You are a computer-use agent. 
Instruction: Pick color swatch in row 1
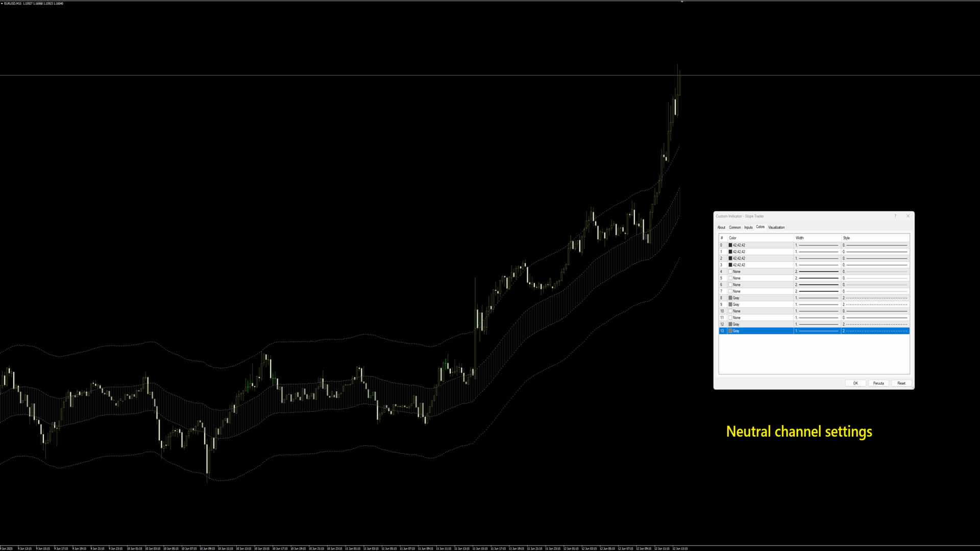point(730,252)
